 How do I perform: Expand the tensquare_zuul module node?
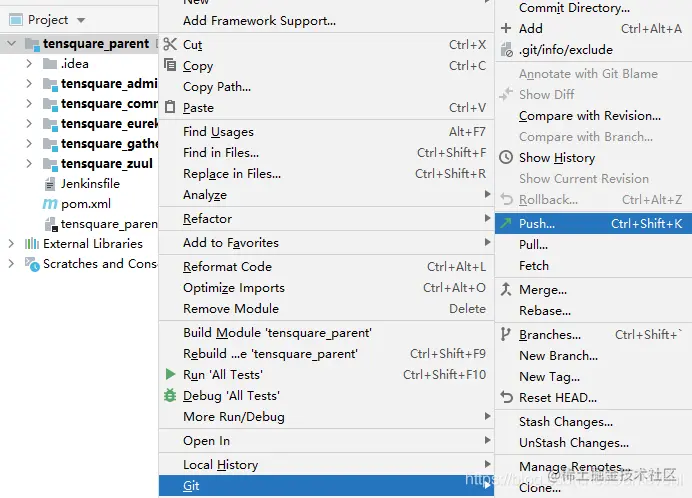(29, 163)
